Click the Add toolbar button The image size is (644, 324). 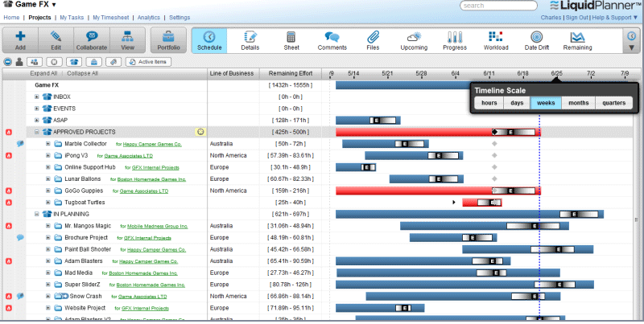coord(20,40)
